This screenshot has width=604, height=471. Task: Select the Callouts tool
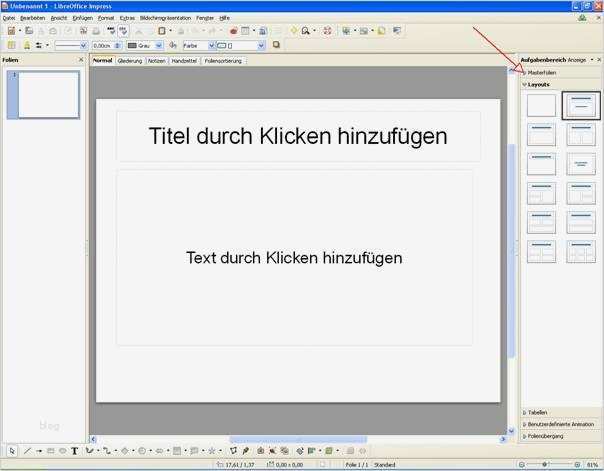[194, 451]
